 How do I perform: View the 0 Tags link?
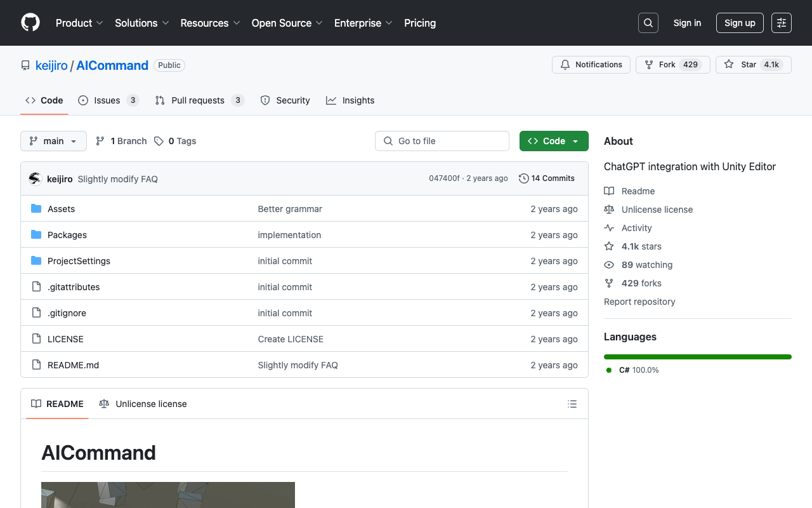point(175,141)
